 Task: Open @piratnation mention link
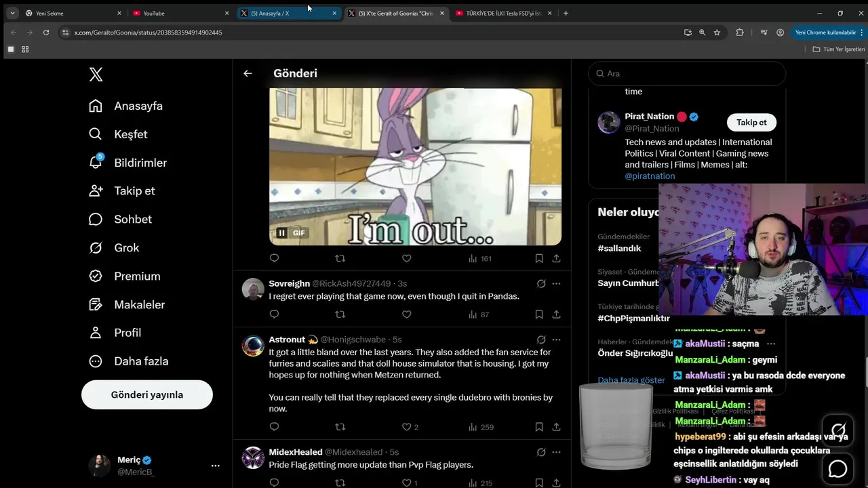650,176
